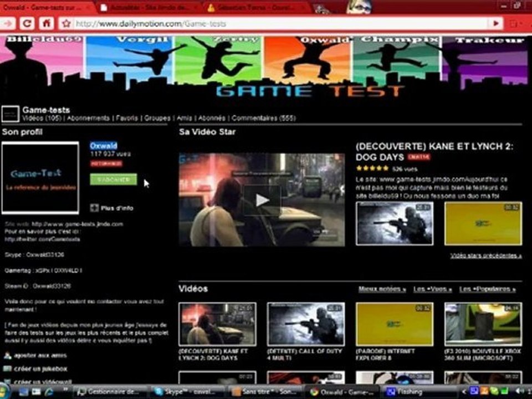Switch to Gestionnaire de... taskbar window
The width and height of the screenshot is (532, 399).
click(109, 392)
